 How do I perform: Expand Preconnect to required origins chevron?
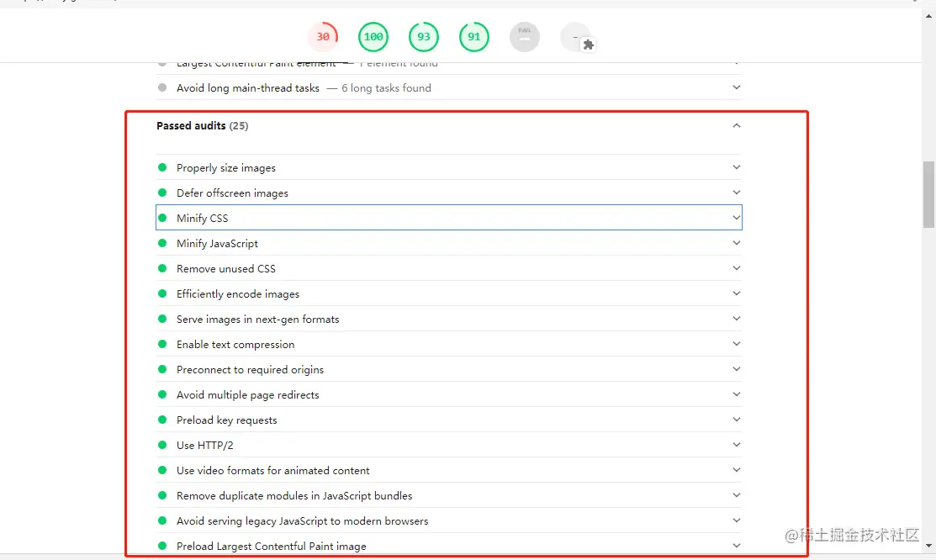click(x=737, y=369)
